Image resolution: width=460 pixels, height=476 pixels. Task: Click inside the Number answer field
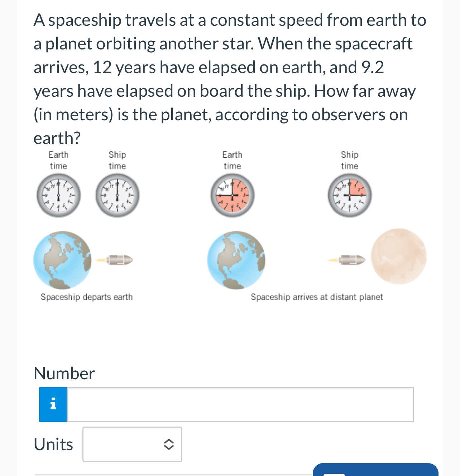pyautogui.click(x=240, y=404)
